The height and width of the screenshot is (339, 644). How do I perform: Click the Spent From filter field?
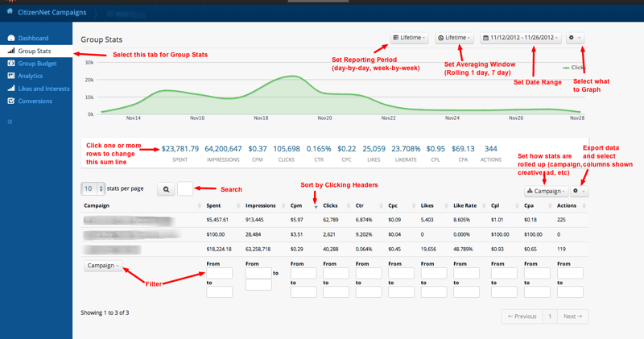(x=219, y=273)
